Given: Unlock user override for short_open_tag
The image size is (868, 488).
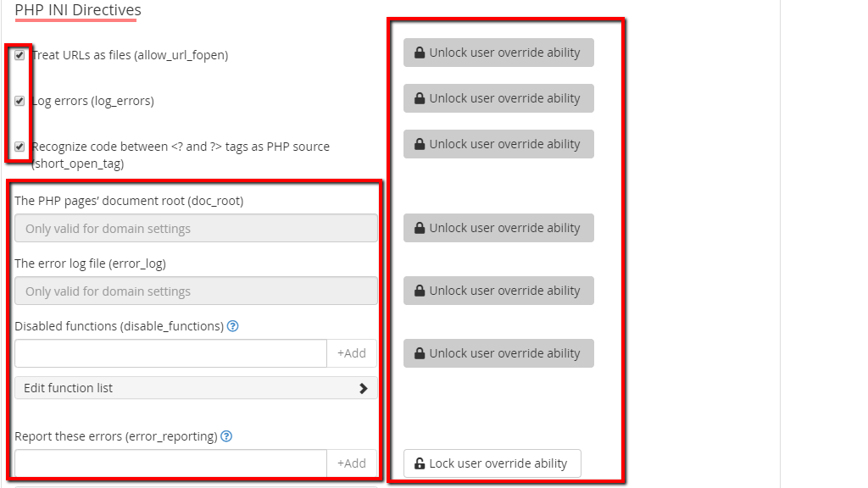Looking at the screenshot, I should 498,144.
